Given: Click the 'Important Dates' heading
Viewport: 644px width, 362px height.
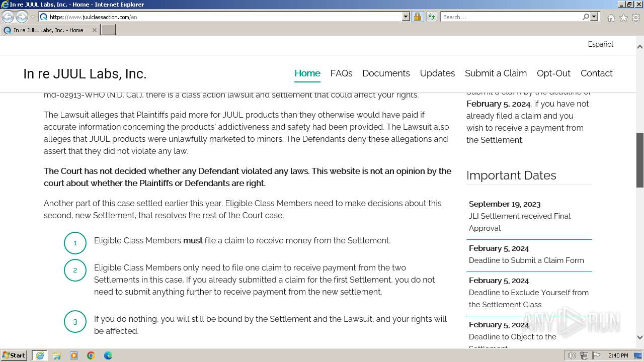Looking at the screenshot, I should click(511, 175).
